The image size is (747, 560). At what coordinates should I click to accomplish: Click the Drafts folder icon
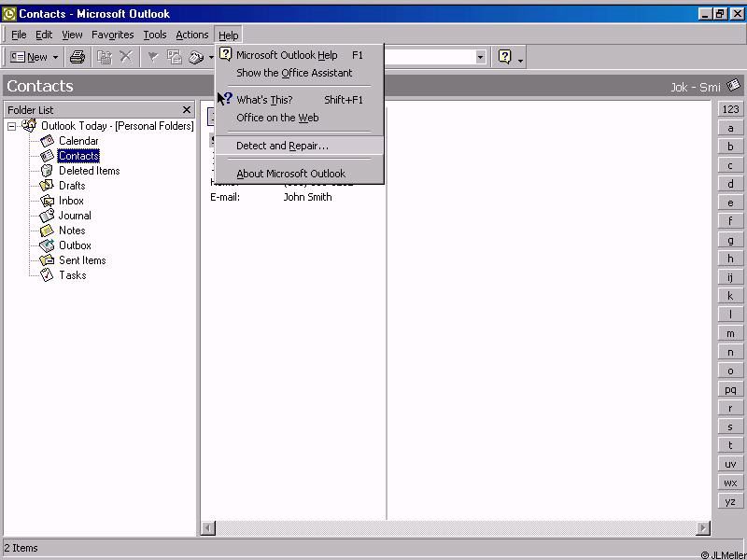pyautogui.click(x=47, y=186)
